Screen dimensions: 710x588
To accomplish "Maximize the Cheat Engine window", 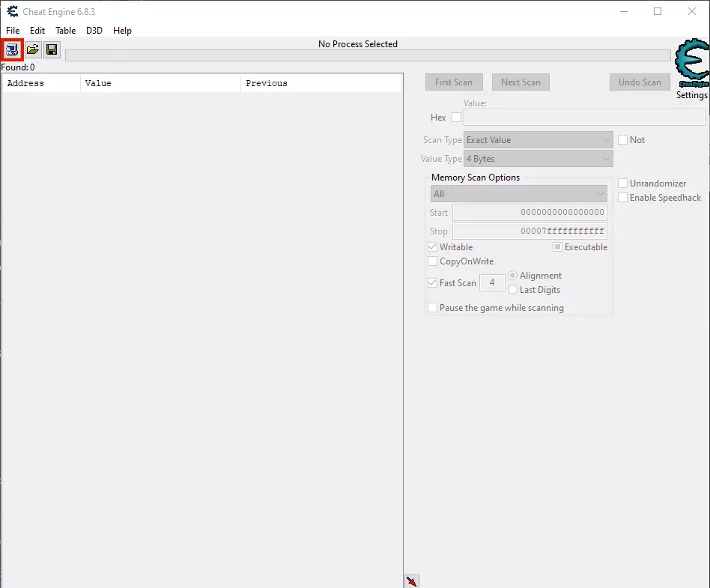I will [x=658, y=11].
